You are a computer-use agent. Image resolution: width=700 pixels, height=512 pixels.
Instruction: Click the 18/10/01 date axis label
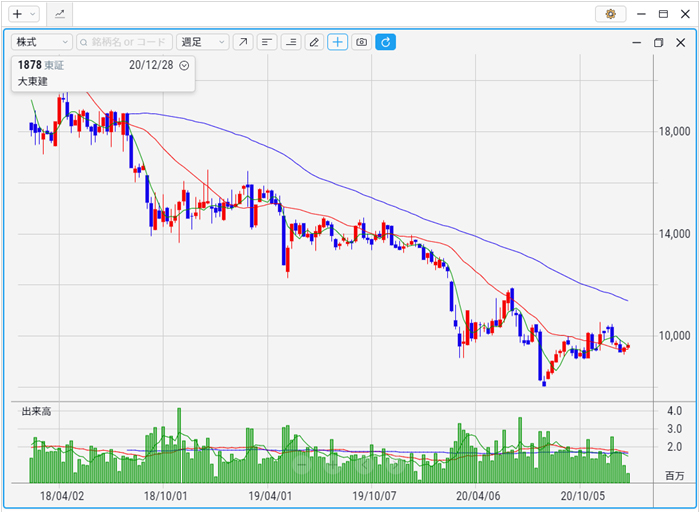pyautogui.click(x=167, y=494)
